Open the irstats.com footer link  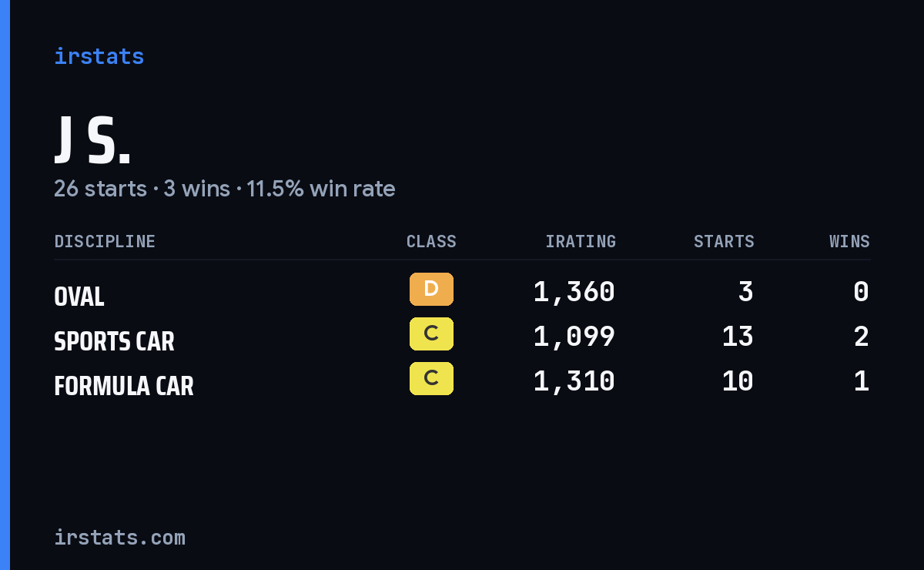(x=119, y=537)
